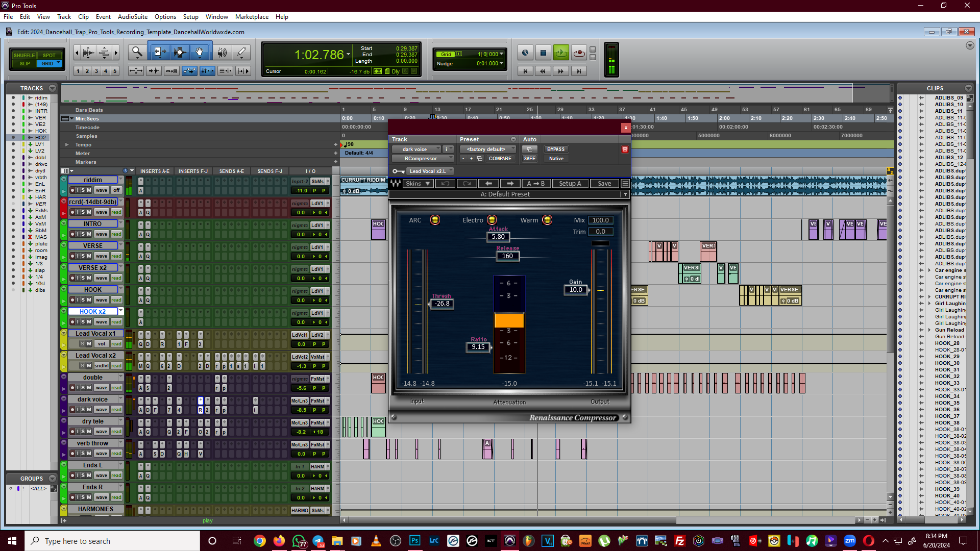Open the AudioSuite menu
This screenshot has height=551, width=980.
(x=133, y=17)
